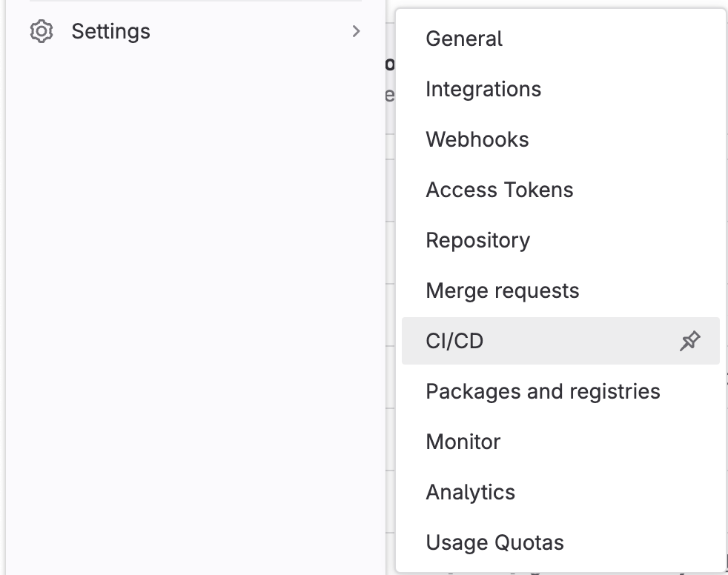Open the Access Tokens page
This screenshot has height=575, width=728.
tap(500, 190)
